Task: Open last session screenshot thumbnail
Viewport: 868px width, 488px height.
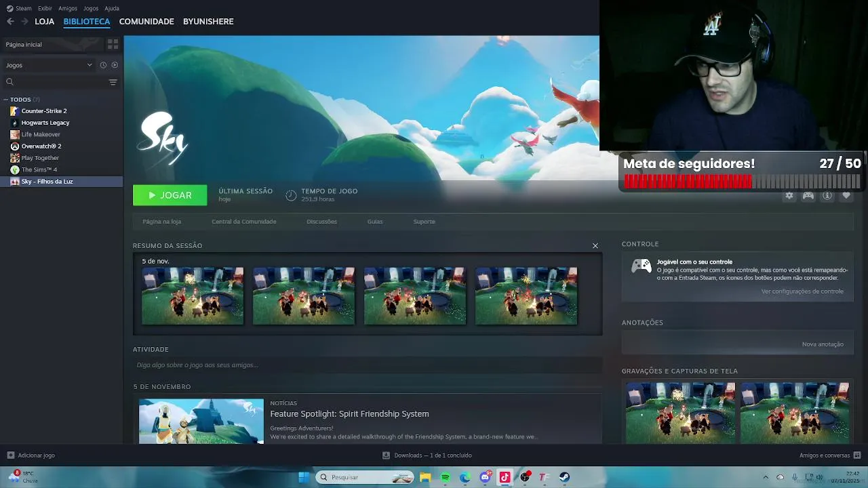Action: [526, 296]
